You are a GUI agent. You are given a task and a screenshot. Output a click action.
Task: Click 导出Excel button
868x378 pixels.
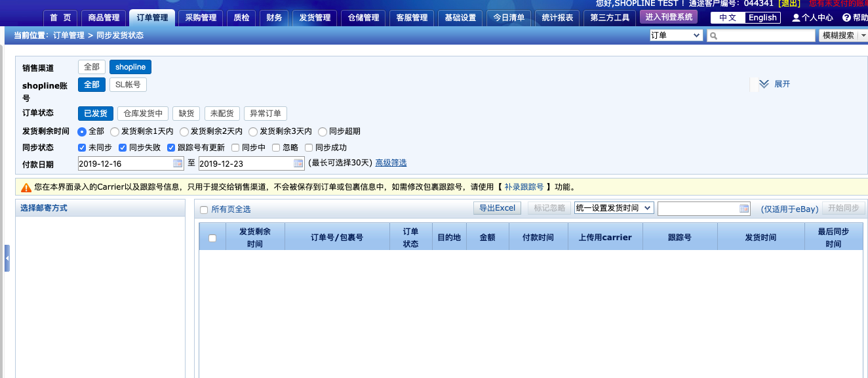498,208
